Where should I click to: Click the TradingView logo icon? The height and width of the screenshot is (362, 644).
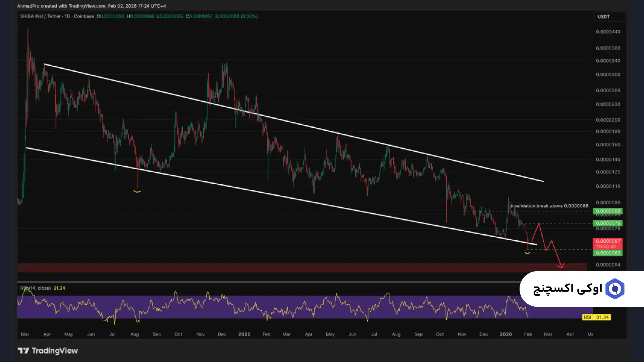click(23, 351)
